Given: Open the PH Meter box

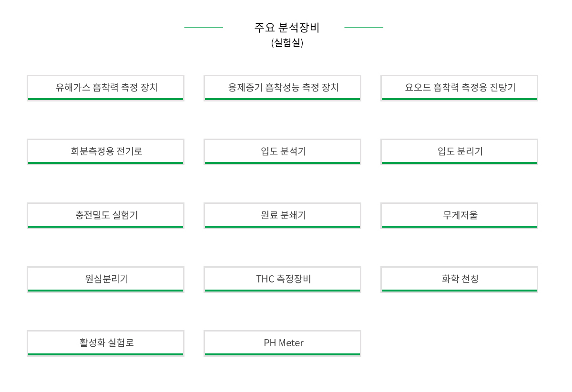Looking at the screenshot, I should [282, 343].
